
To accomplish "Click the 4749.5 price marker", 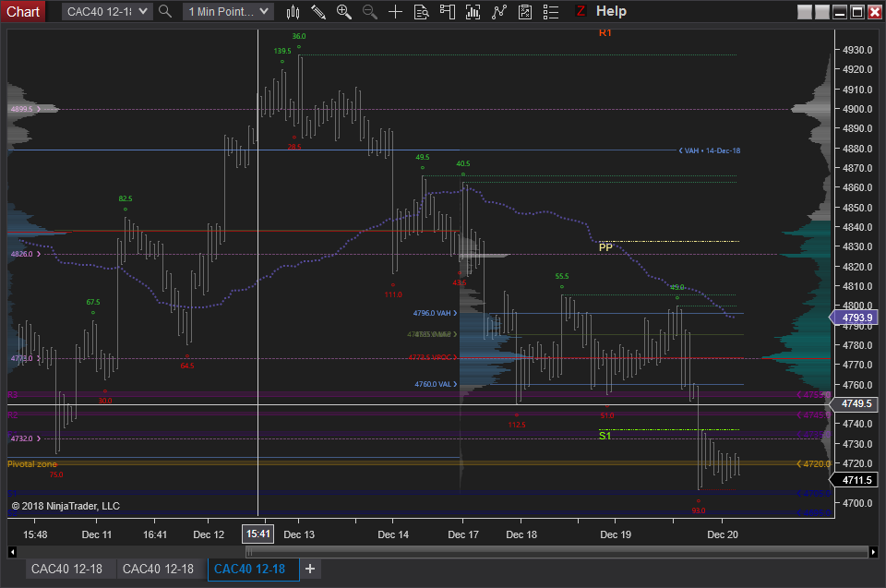I will pyautogui.click(x=853, y=403).
